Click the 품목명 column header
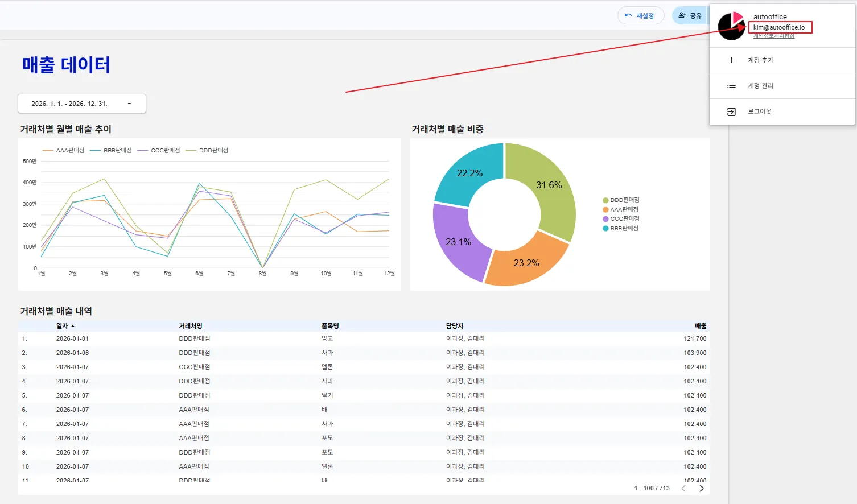The height and width of the screenshot is (504, 857). [x=330, y=326]
